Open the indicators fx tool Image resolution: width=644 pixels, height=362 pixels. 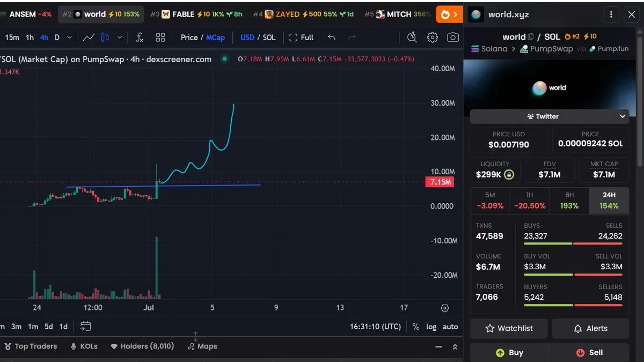[139, 38]
